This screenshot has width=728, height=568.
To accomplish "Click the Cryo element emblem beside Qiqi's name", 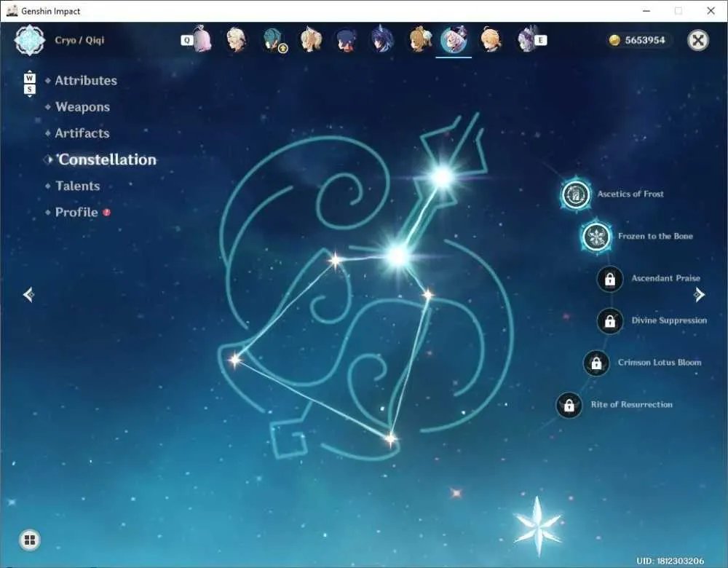I will tap(30, 40).
